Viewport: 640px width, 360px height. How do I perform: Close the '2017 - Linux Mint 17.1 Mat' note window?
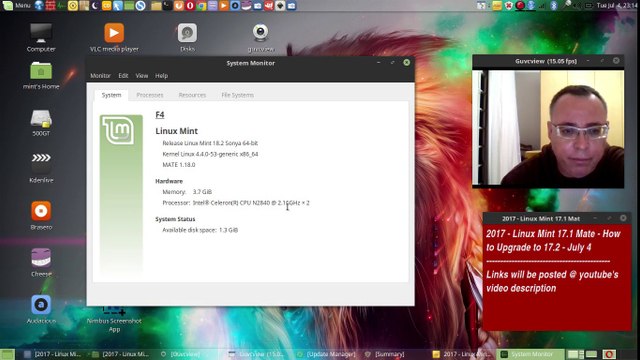pyautogui.click(x=623, y=218)
